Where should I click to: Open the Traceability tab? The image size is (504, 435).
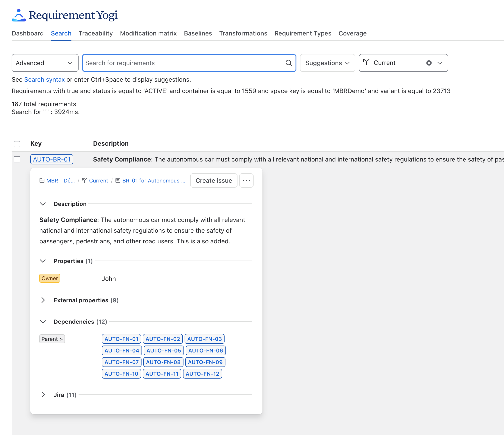click(96, 33)
